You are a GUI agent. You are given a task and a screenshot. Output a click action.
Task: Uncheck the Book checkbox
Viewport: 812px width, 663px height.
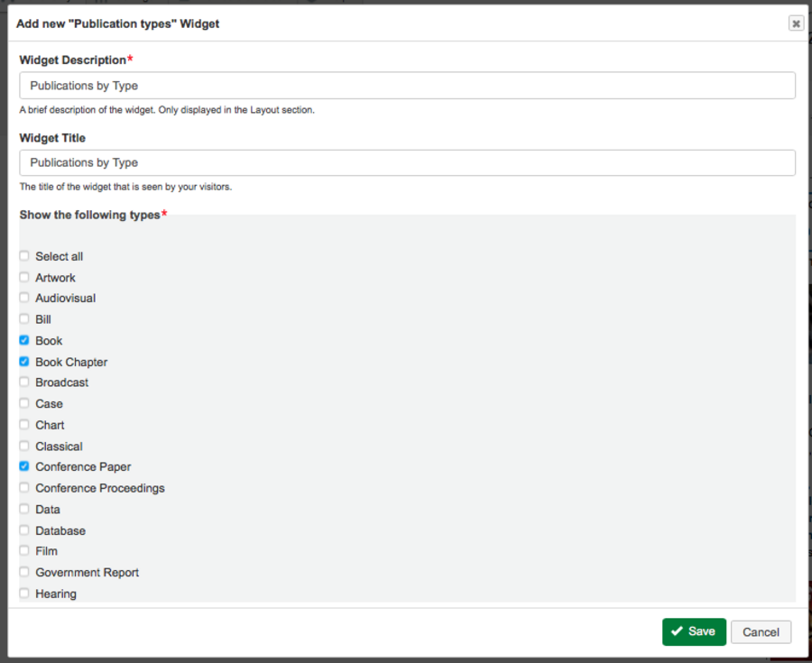pos(24,340)
